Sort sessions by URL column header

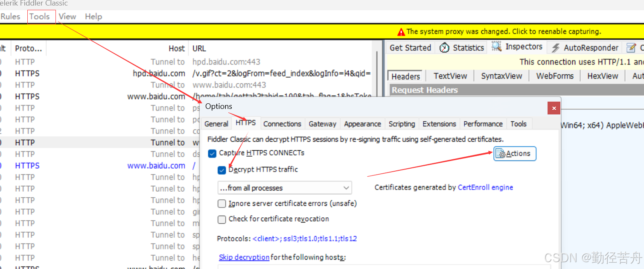[x=199, y=49]
